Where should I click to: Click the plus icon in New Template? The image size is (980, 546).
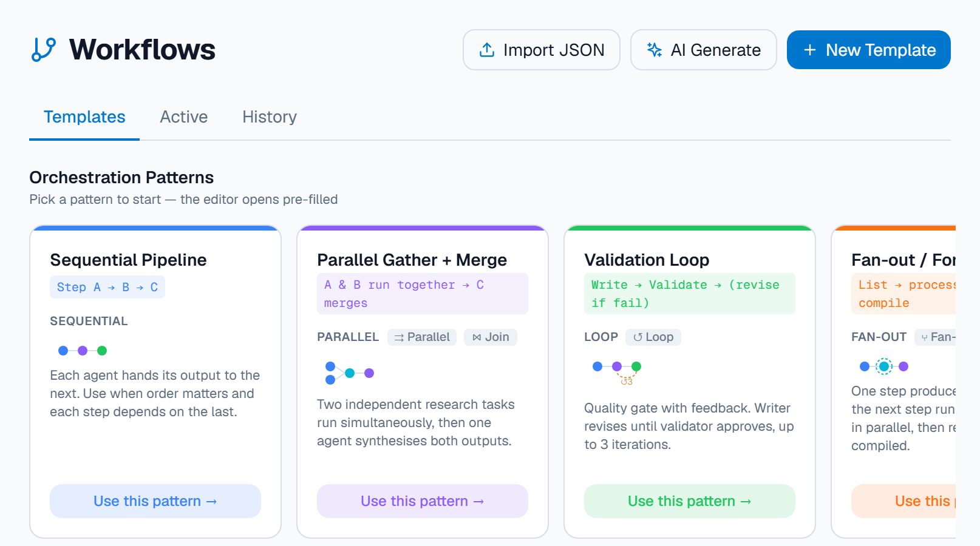click(x=810, y=50)
